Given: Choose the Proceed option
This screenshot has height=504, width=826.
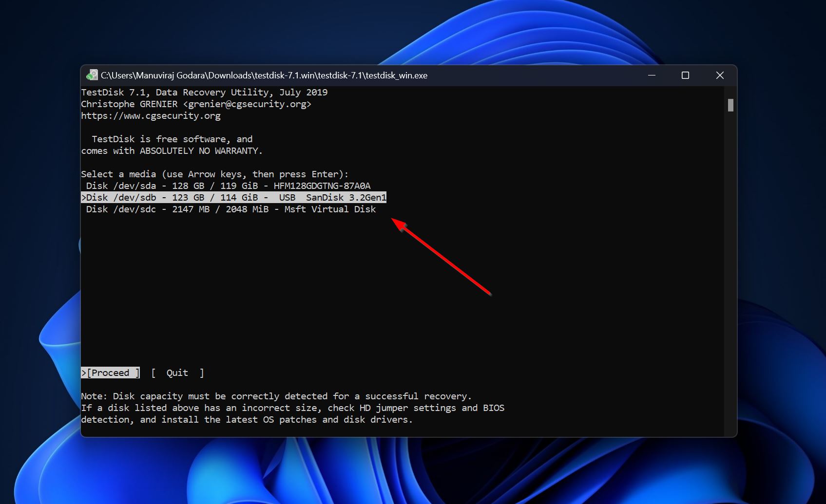Looking at the screenshot, I should (111, 373).
